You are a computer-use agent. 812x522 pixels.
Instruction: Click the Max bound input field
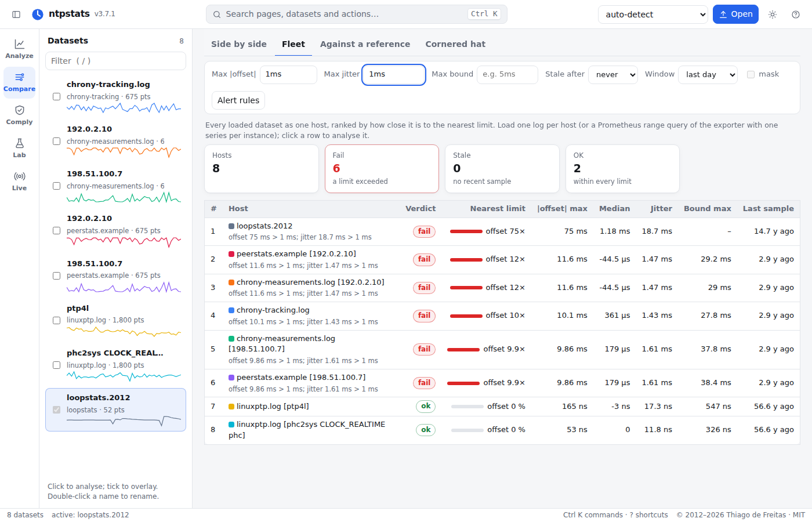coord(507,74)
